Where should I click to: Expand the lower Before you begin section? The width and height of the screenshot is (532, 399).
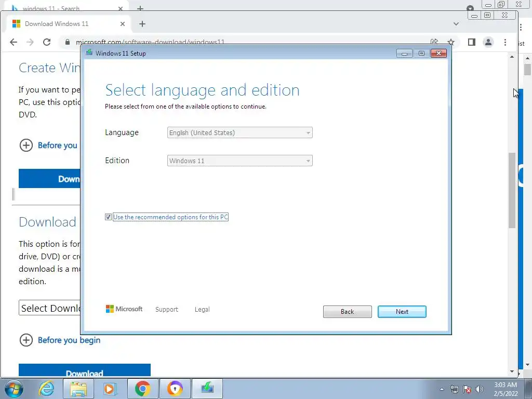point(26,340)
